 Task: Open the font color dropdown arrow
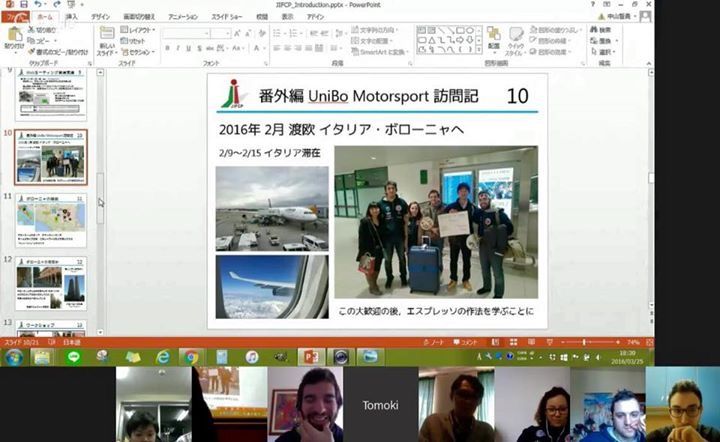click(x=264, y=48)
